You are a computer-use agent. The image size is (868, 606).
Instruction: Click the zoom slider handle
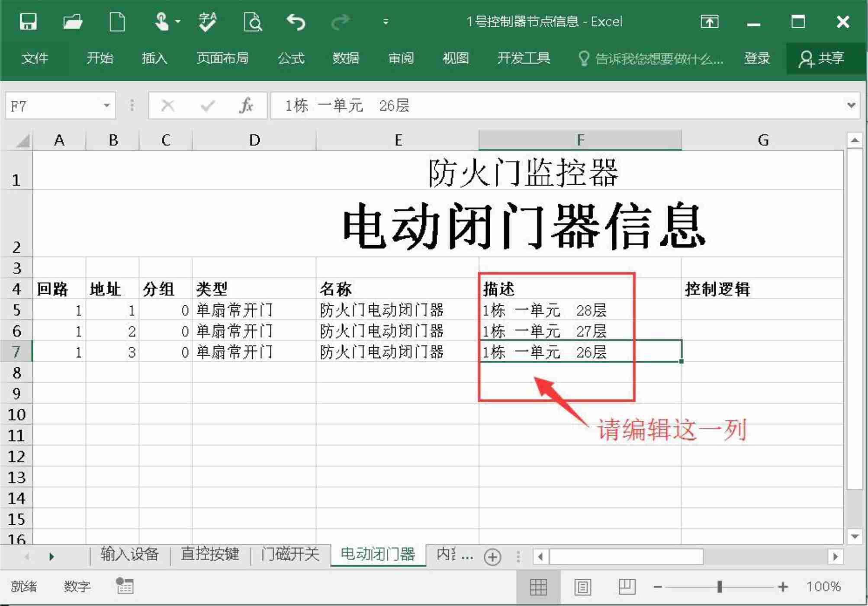click(720, 587)
